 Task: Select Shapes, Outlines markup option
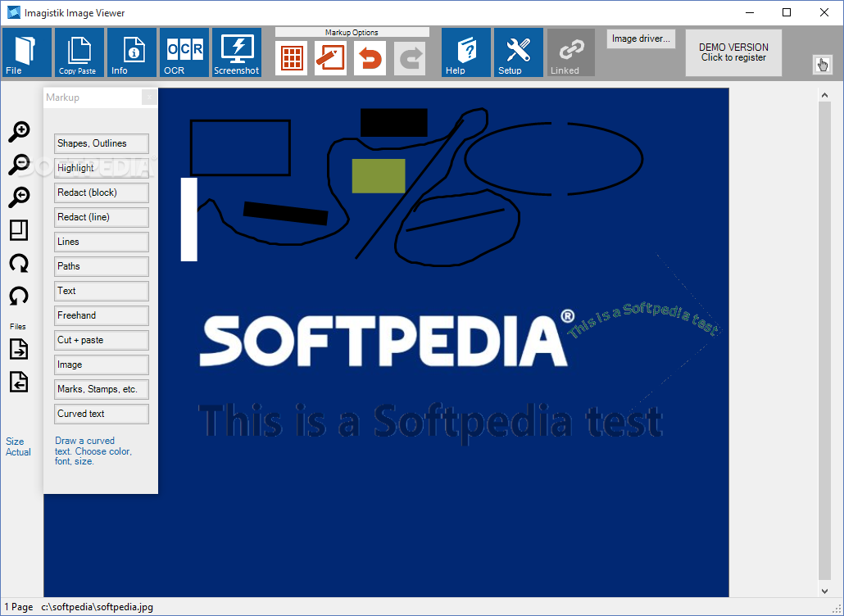102,143
